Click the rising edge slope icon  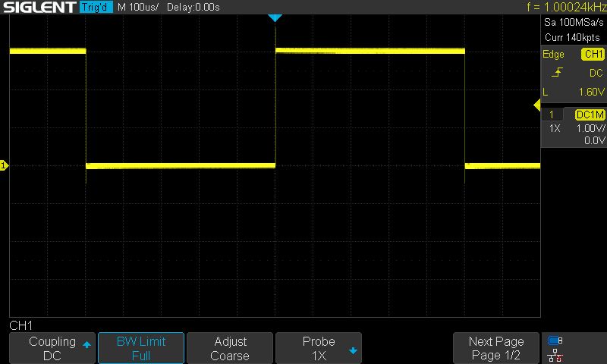coord(557,72)
